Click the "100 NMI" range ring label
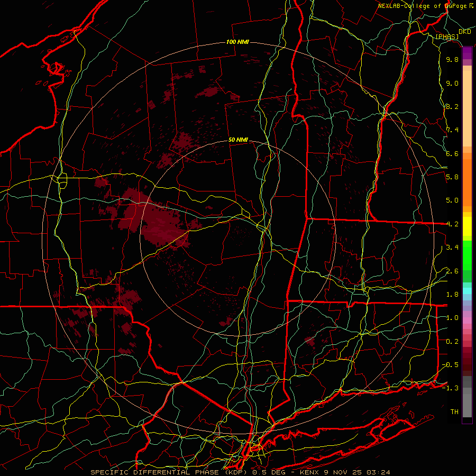The image size is (476, 476). pos(237,42)
